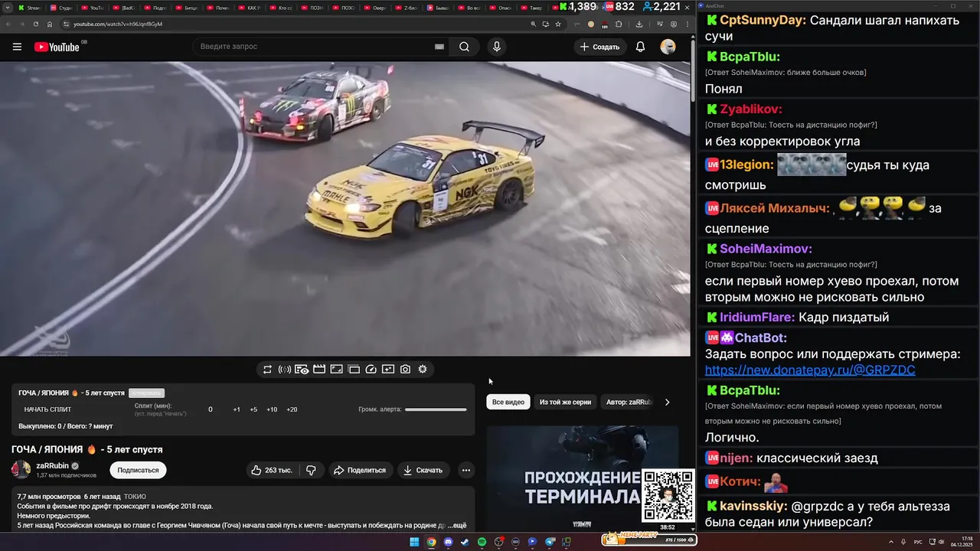Take a screenshot with the camera icon
This screenshot has width=980, height=551.
pos(405,369)
